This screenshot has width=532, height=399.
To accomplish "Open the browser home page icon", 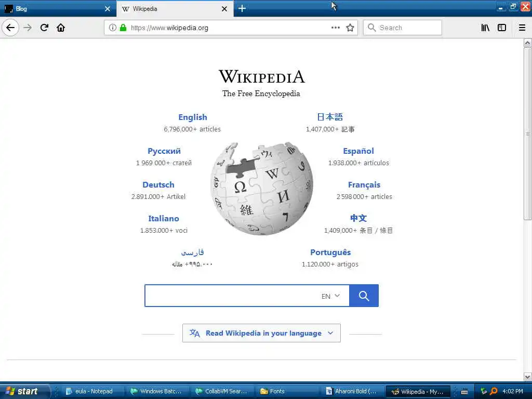I will coord(61,28).
